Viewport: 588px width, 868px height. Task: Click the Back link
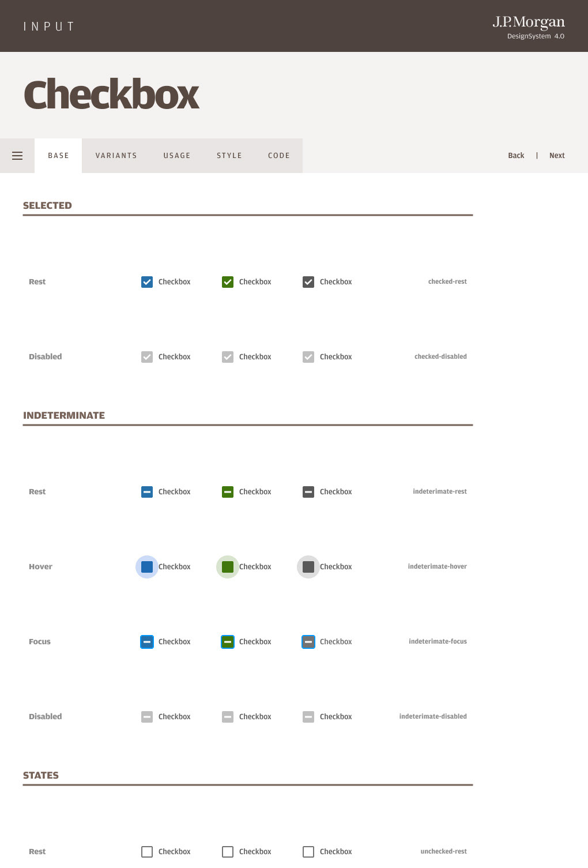[516, 156]
